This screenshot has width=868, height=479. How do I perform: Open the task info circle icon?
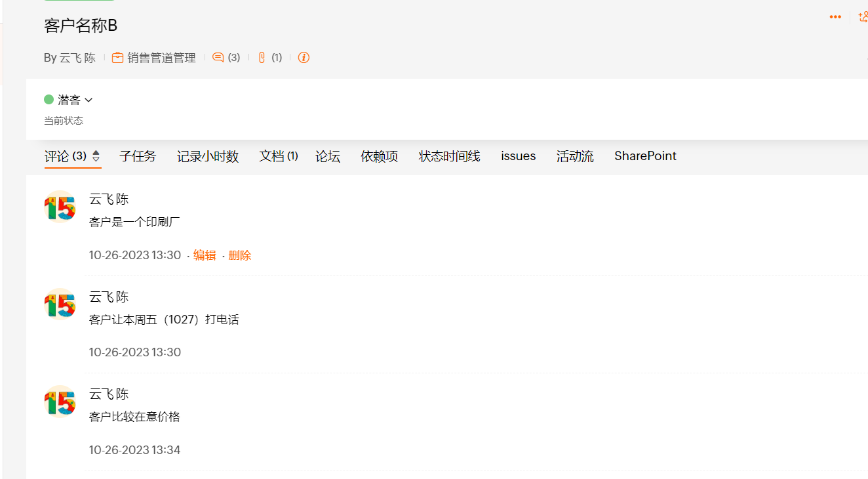(304, 58)
